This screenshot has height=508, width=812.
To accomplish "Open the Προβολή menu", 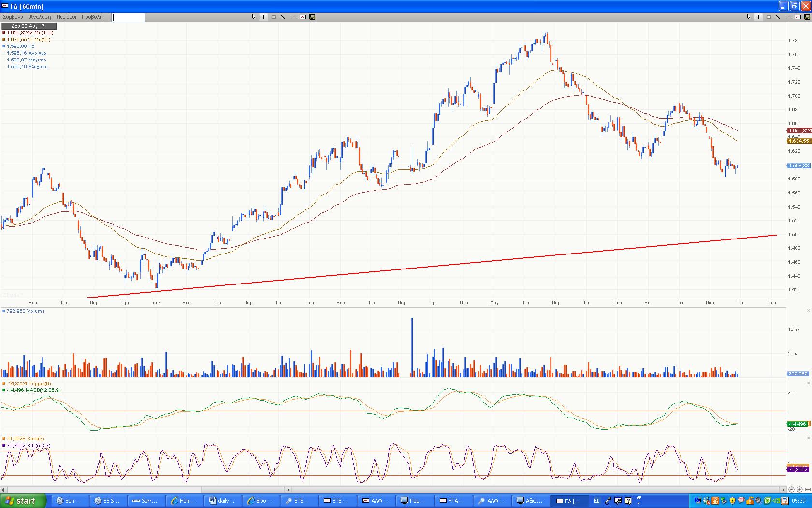I will click(92, 17).
